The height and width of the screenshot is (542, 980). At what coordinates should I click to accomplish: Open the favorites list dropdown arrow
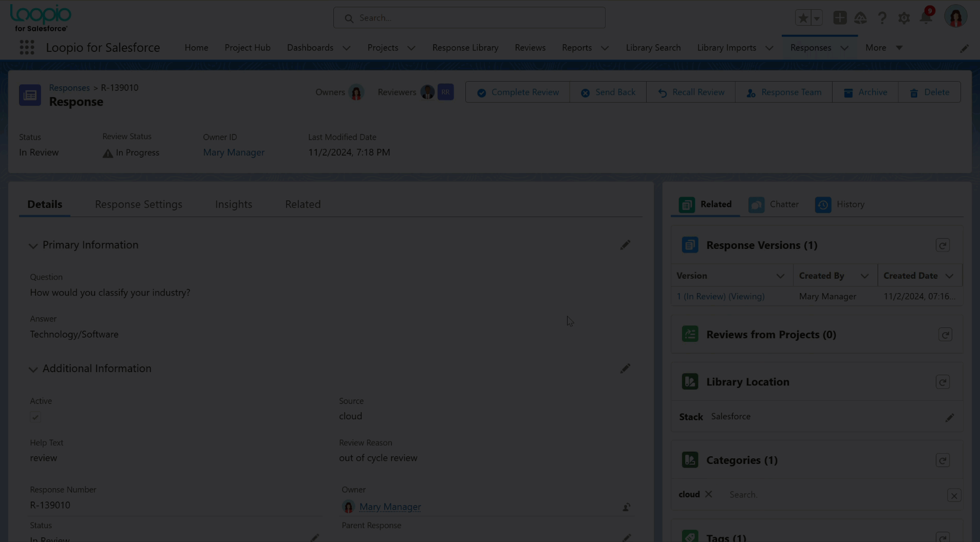pos(817,18)
